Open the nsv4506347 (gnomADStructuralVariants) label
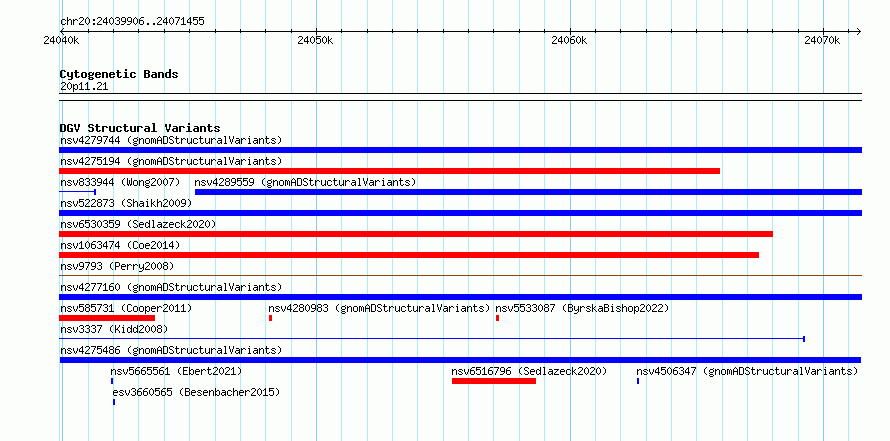The width and height of the screenshot is (890, 441). (747, 371)
